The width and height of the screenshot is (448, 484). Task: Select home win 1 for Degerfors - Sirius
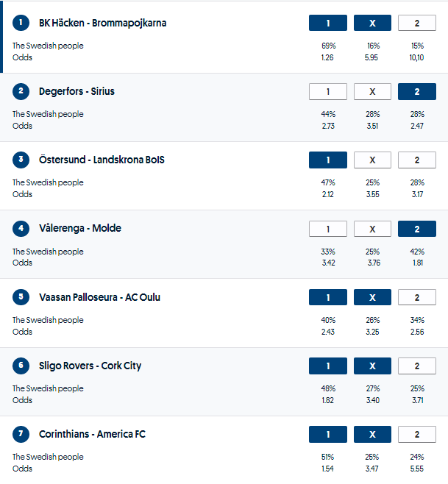point(328,91)
